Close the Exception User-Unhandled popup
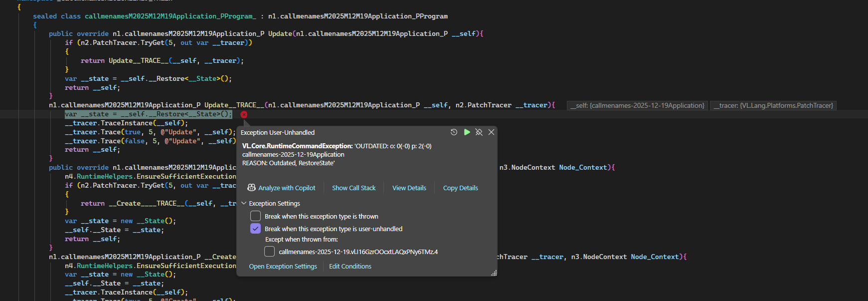 point(491,132)
